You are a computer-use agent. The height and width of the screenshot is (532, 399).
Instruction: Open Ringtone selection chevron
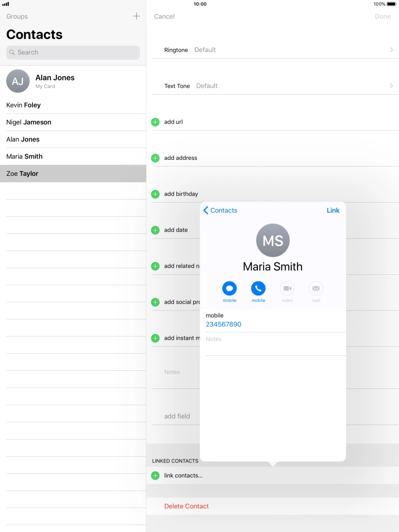[391, 50]
